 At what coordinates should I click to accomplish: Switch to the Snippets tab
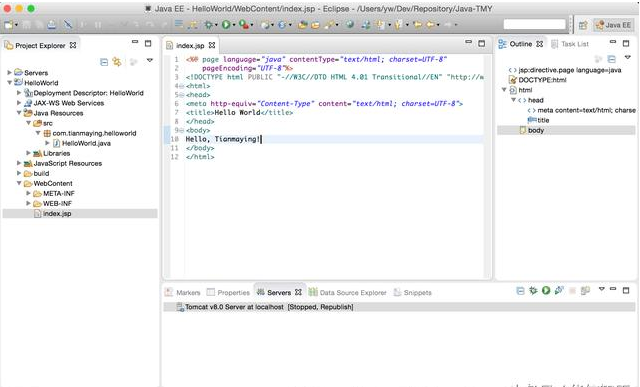413,293
